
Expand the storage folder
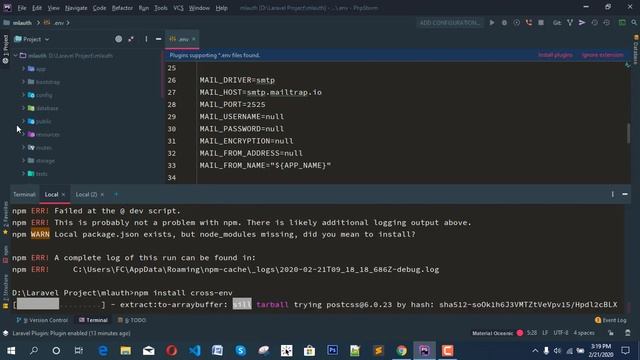tap(23, 160)
